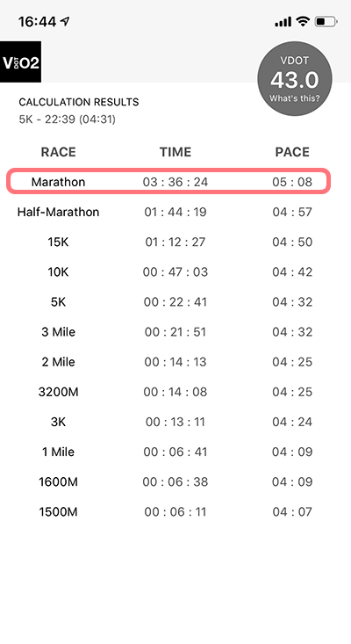Tap the 5K - 22:39 input summary
Viewport: 351px width, 644px height.
point(68,119)
